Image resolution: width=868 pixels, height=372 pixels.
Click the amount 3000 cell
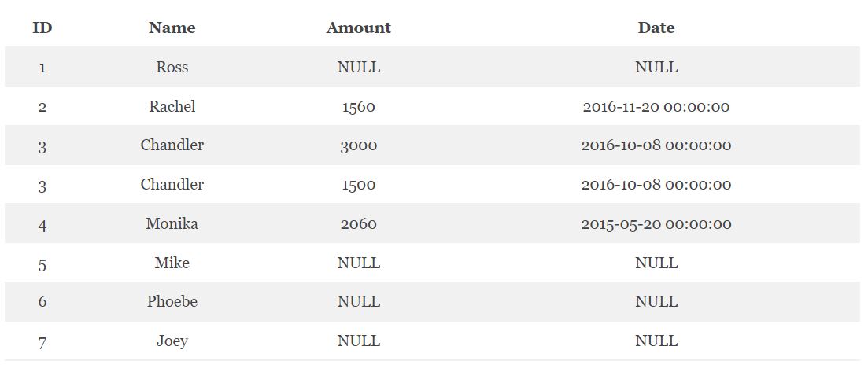pyautogui.click(x=359, y=145)
